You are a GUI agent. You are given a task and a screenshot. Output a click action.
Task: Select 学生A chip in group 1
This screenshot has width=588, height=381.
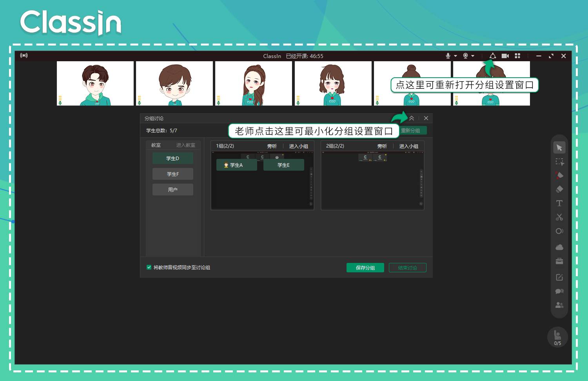237,165
